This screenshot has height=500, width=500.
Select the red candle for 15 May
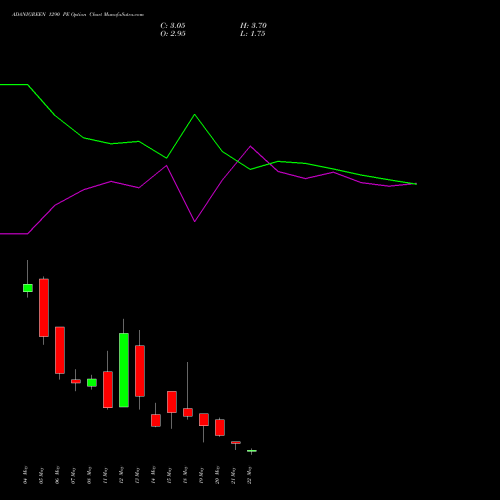coord(172,402)
